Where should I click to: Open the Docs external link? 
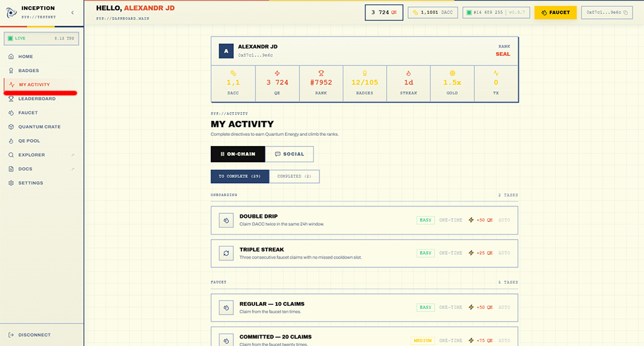25,169
